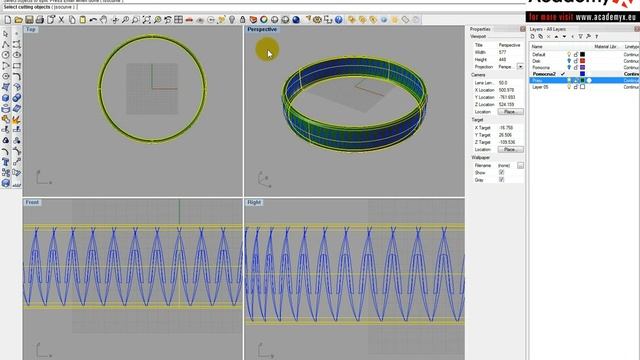The height and width of the screenshot is (360, 640).
Task: Click the New layer icon in Layers panel
Action: 533,36
